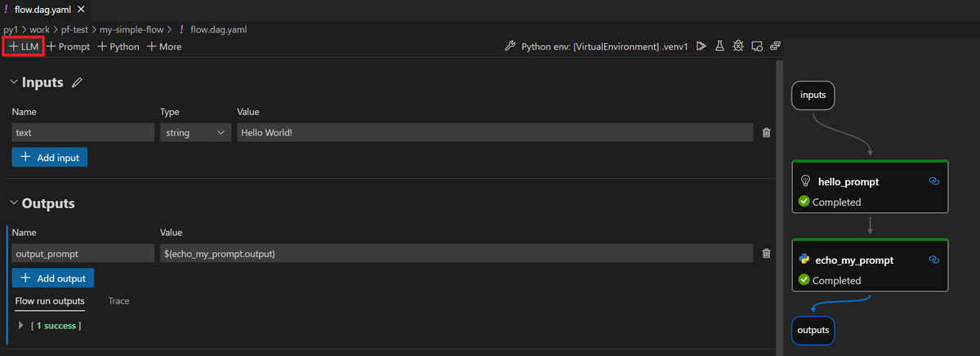This screenshot has width=980, height=356.
Task: Select the Flow run outputs tab
Action: (x=50, y=301)
